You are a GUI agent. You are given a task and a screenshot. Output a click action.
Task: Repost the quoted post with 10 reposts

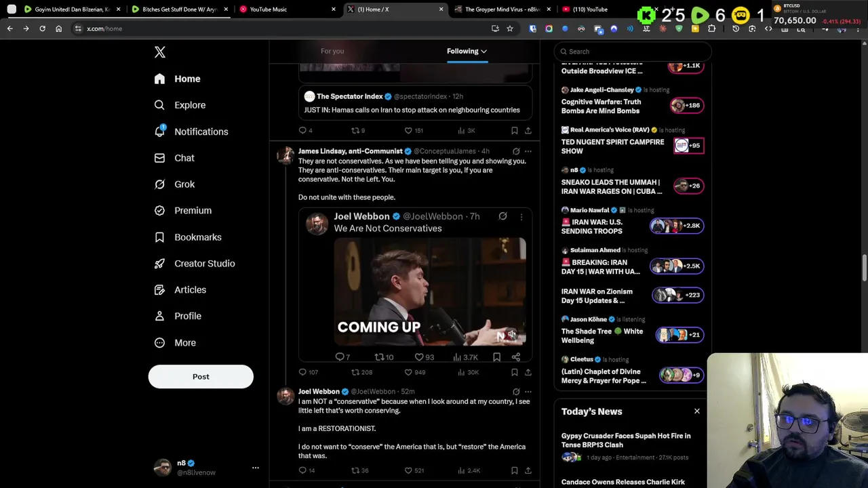pos(379,357)
